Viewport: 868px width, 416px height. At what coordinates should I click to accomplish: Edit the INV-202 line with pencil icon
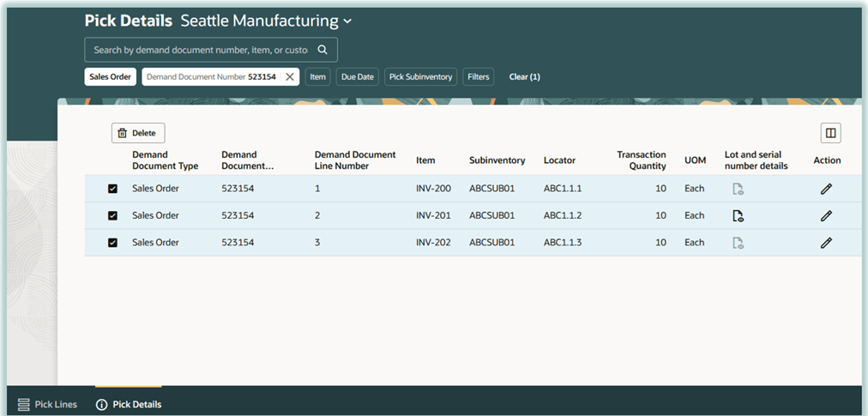[826, 243]
